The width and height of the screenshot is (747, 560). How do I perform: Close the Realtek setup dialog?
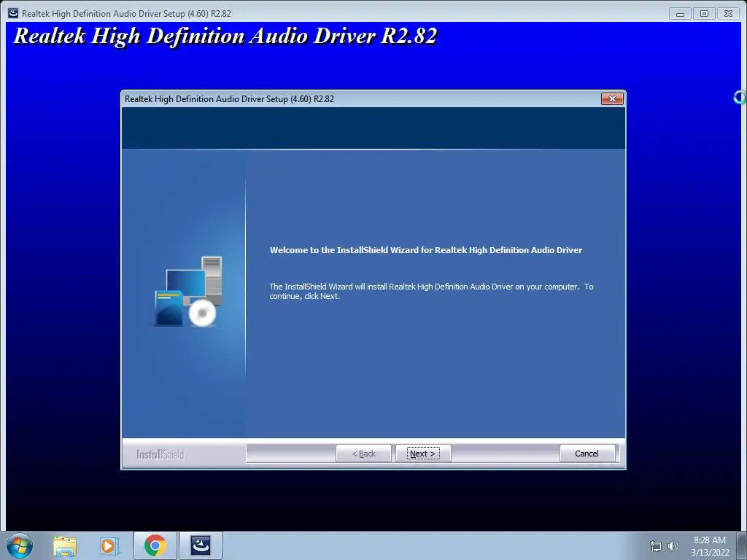tap(612, 98)
